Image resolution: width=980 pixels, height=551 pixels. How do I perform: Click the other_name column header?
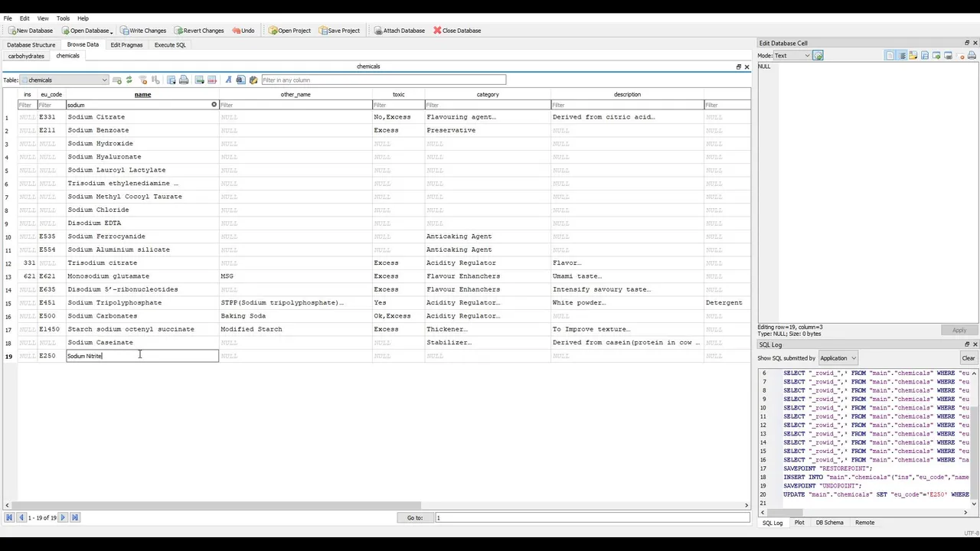click(x=296, y=94)
